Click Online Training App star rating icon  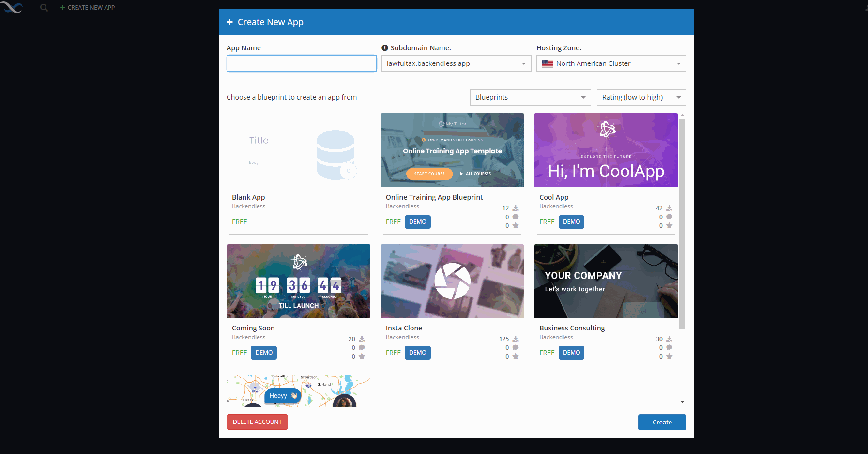pyautogui.click(x=516, y=226)
